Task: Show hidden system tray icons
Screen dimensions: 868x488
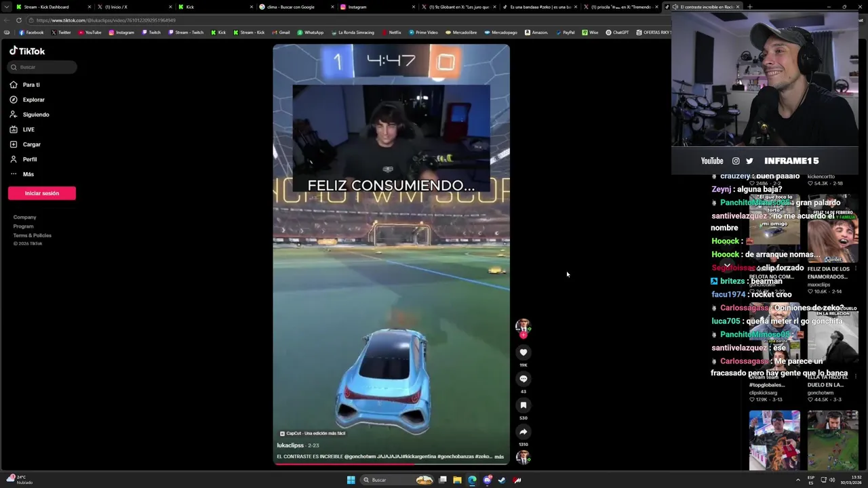Action: pyautogui.click(x=798, y=480)
